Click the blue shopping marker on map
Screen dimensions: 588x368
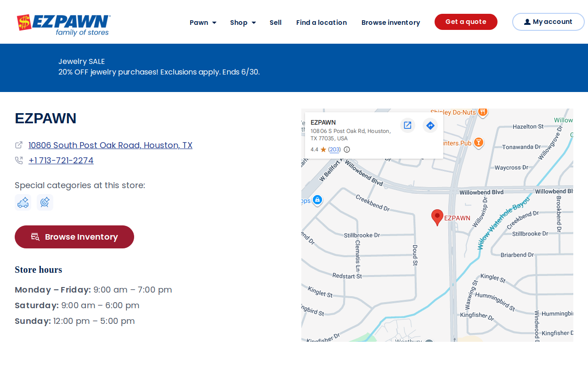pos(317,200)
